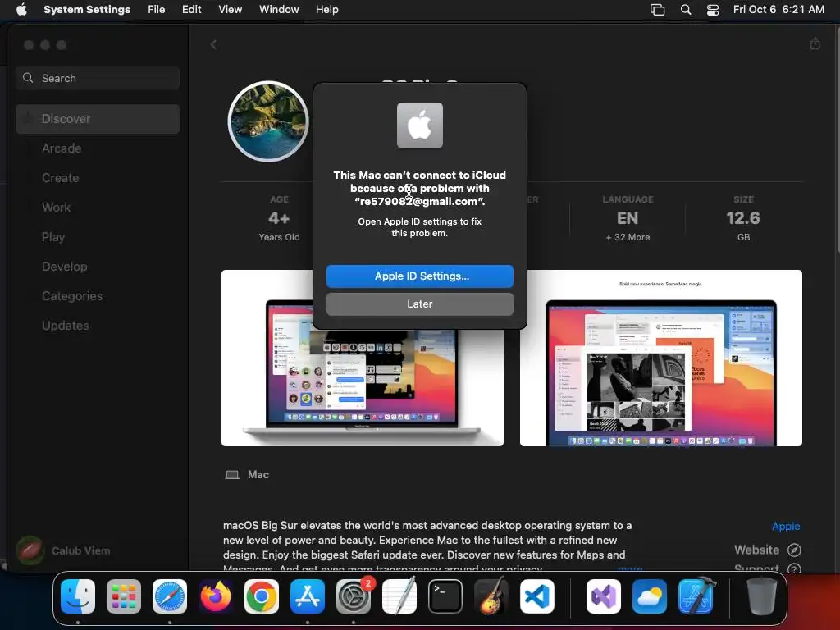Open the Apple menu
Screen dimensions: 840x630
click(x=21, y=10)
